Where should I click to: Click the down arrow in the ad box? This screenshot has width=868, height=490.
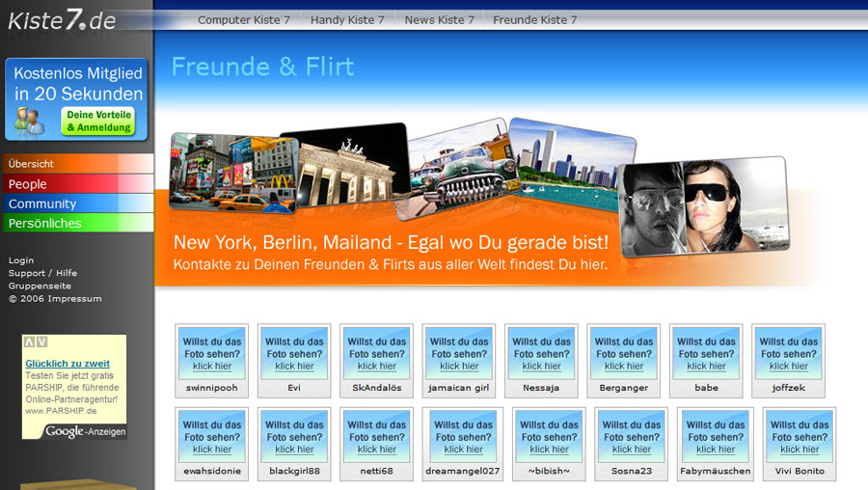41,342
